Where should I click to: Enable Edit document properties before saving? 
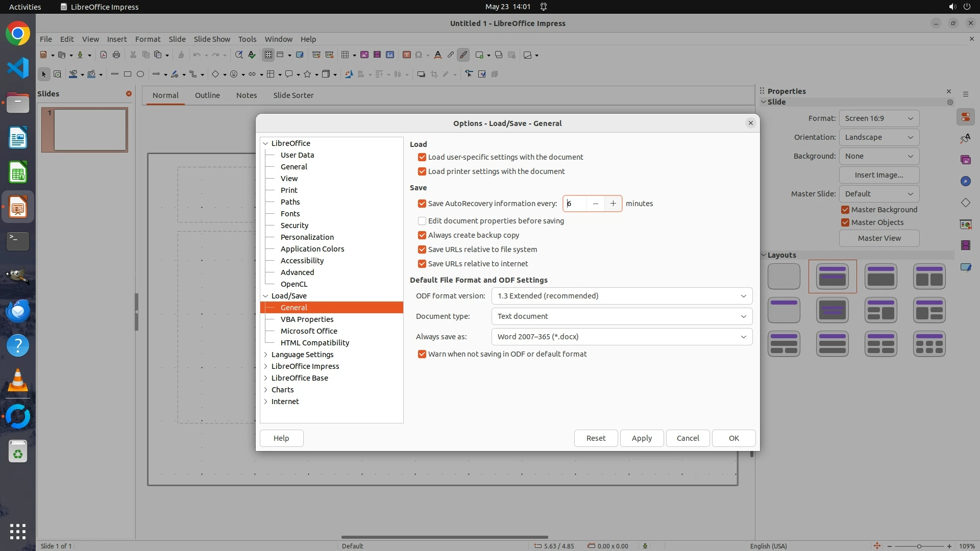coord(422,221)
